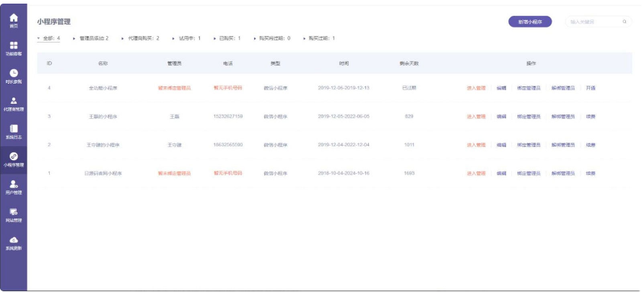This screenshot has height=292, width=644.
Task: Click 进入管理 for 全功能小程序 row
Action: pos(476,88)
